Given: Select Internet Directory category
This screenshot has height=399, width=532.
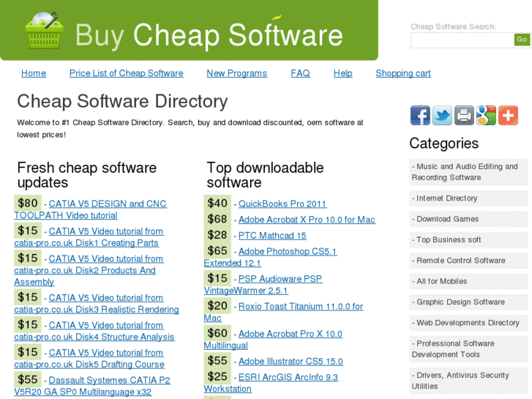Looking at the screenshot, I should click(468, 198).
